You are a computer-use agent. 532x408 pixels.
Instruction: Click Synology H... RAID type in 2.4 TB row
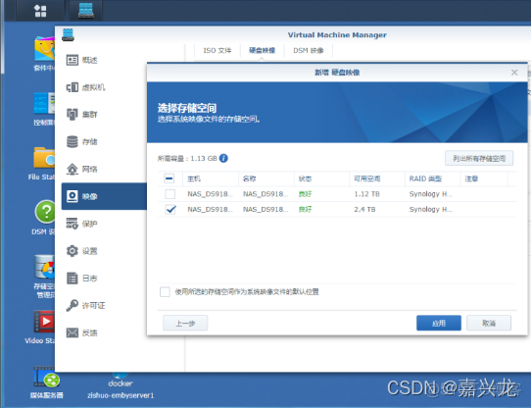(430, 209)
